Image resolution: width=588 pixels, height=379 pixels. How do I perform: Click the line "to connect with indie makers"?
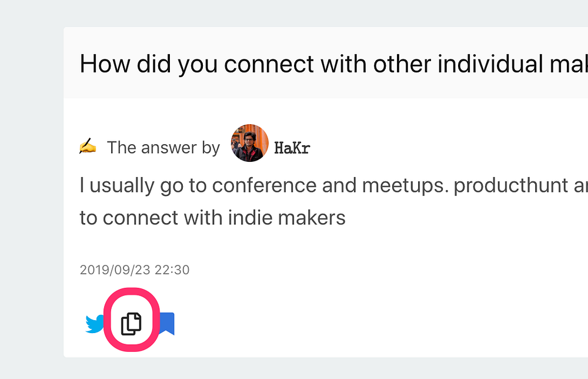212,218
